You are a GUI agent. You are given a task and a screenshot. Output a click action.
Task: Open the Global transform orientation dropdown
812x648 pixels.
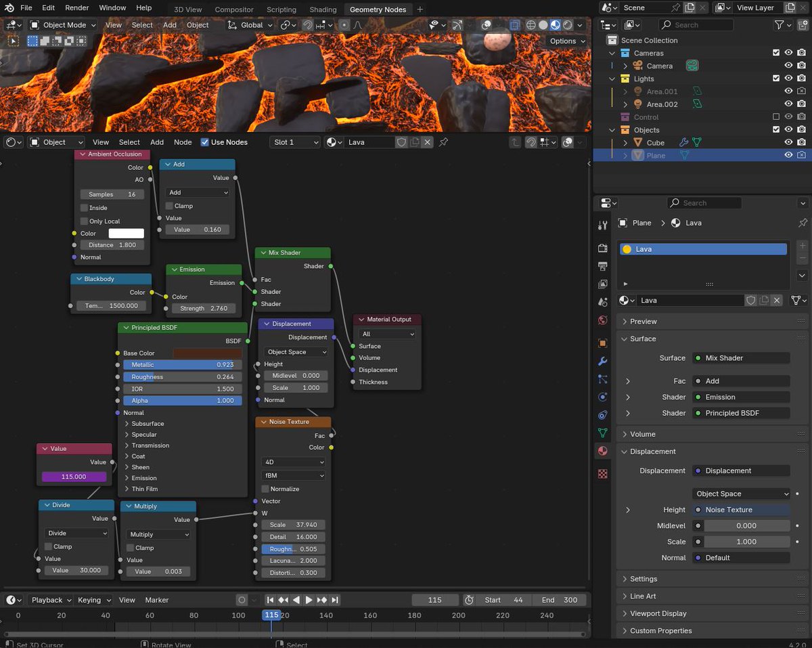250,25
